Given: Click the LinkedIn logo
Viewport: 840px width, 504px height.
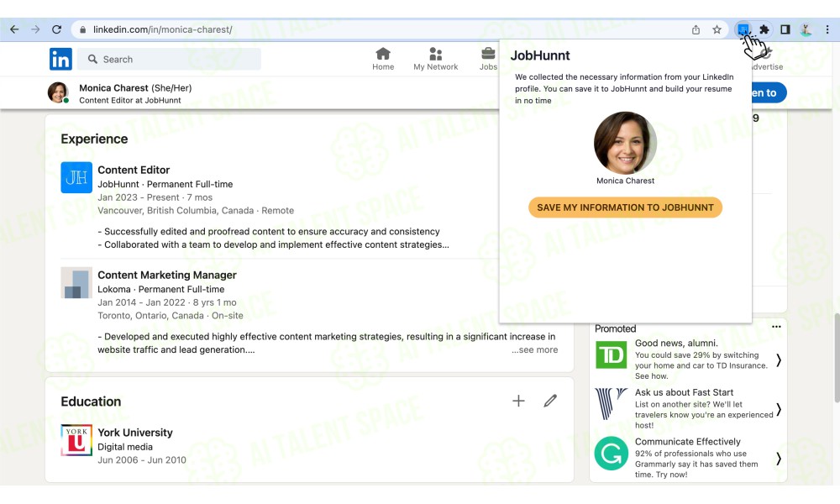Looking at the screenshot, I should [x=60, y=59].
